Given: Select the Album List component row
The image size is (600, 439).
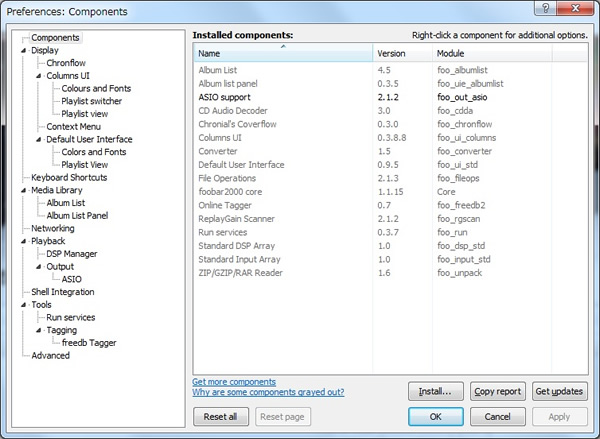Looking at the screenshot, I should pyautogui.click(x=390, y=70).
